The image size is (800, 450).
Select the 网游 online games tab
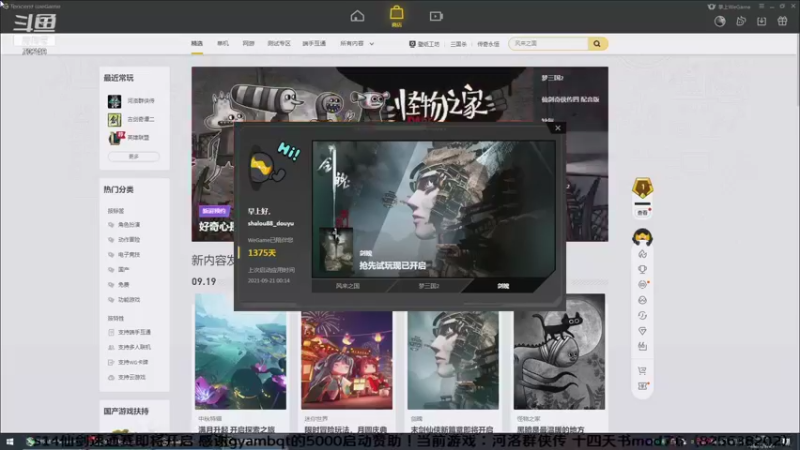point(248,44)
